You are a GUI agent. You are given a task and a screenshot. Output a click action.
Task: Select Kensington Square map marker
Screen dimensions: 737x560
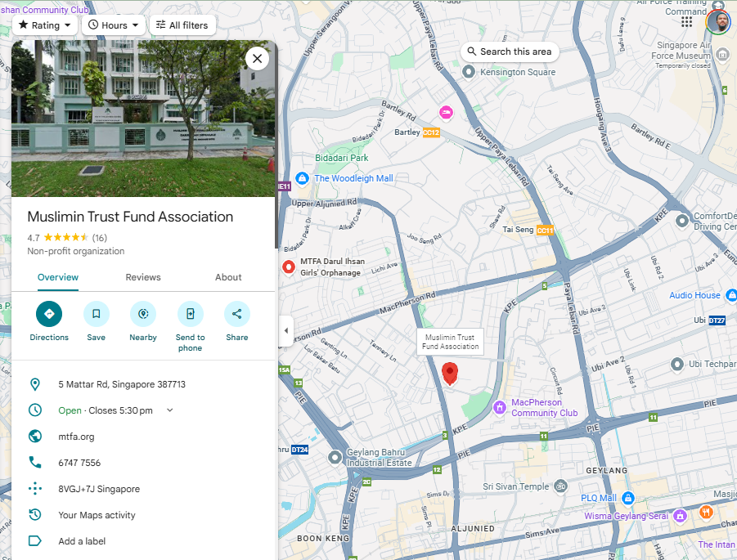(468, 72)
